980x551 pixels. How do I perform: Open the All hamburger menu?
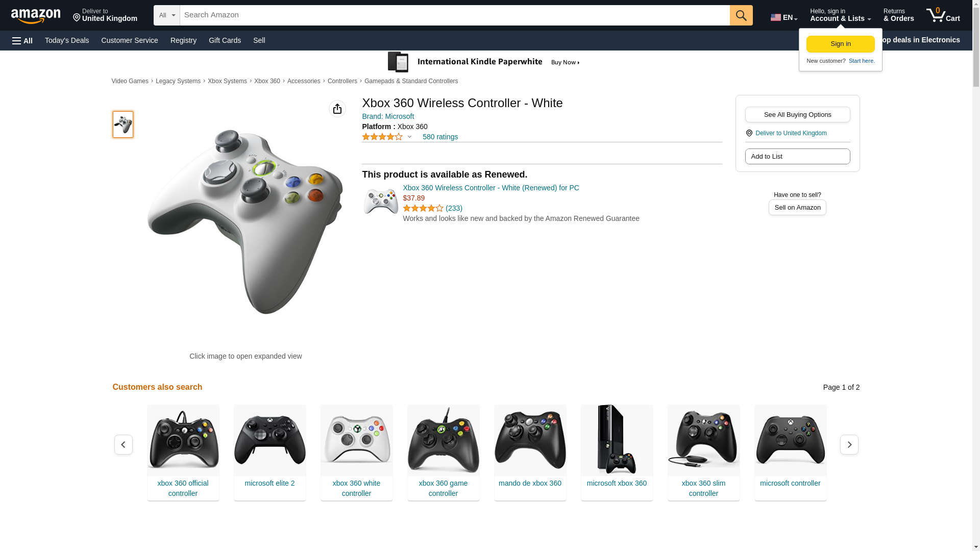(22, 40)
